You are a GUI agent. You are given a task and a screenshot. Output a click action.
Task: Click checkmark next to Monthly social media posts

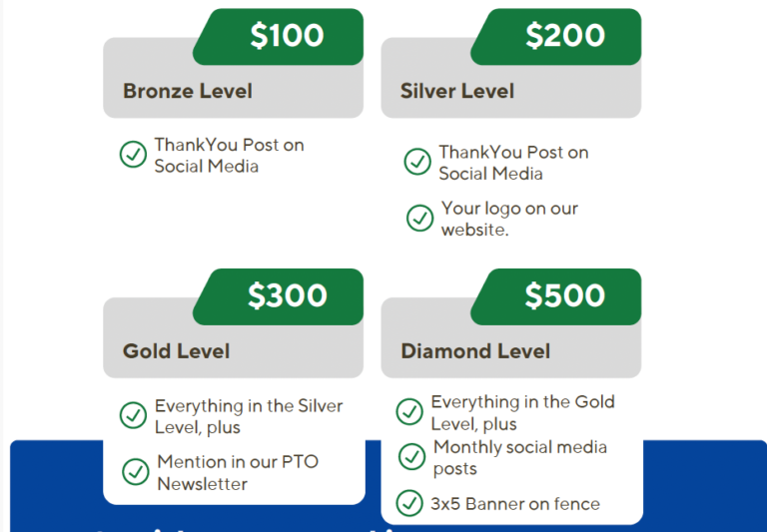tap(411, 456)
